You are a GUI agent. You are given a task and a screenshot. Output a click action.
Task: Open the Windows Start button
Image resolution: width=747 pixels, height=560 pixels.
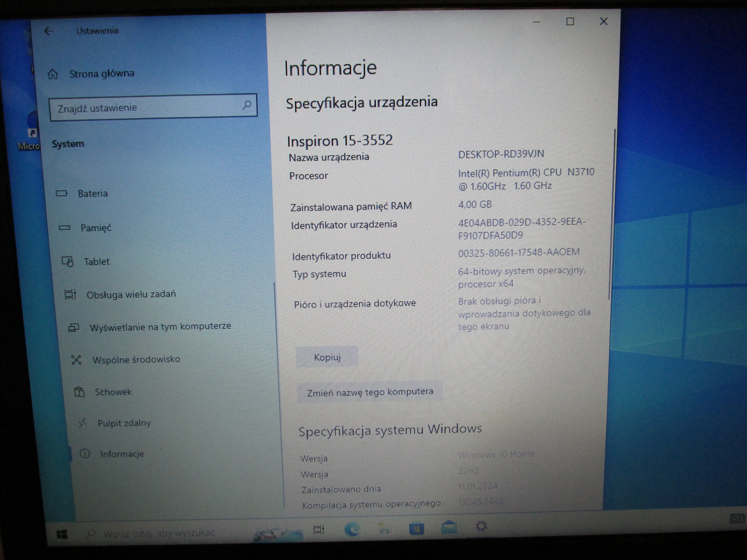62,534
